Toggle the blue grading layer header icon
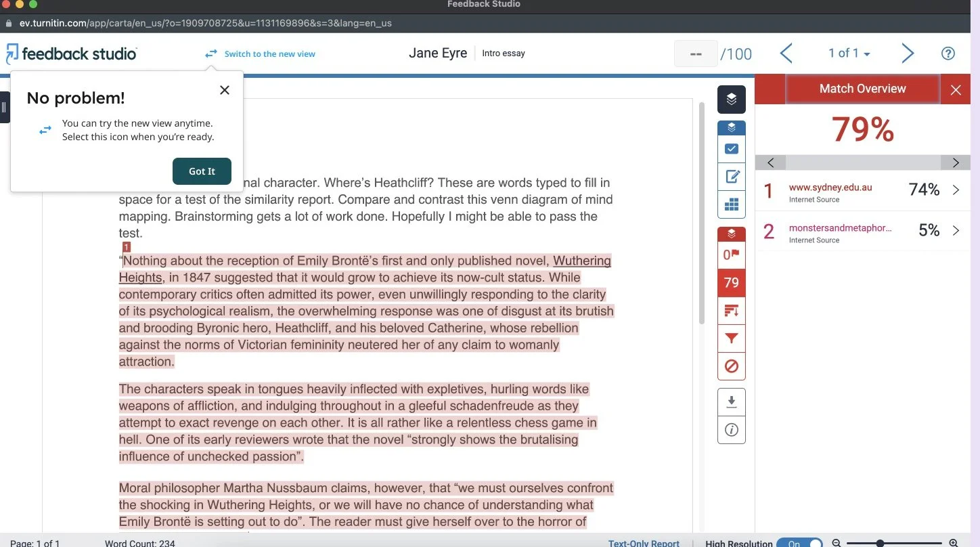Viewport: 980px width, 547px height. coord(731,127)
